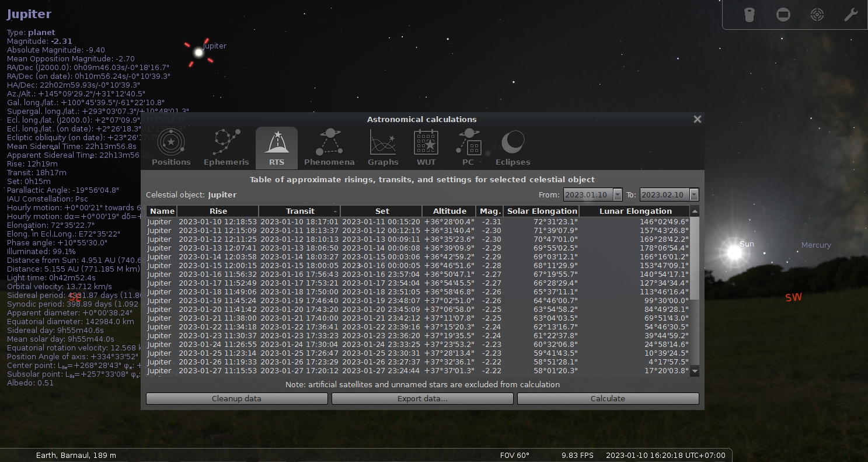868x462 pixels.
Task: Toggle the sensor frame icon
Action: (783, 15)
